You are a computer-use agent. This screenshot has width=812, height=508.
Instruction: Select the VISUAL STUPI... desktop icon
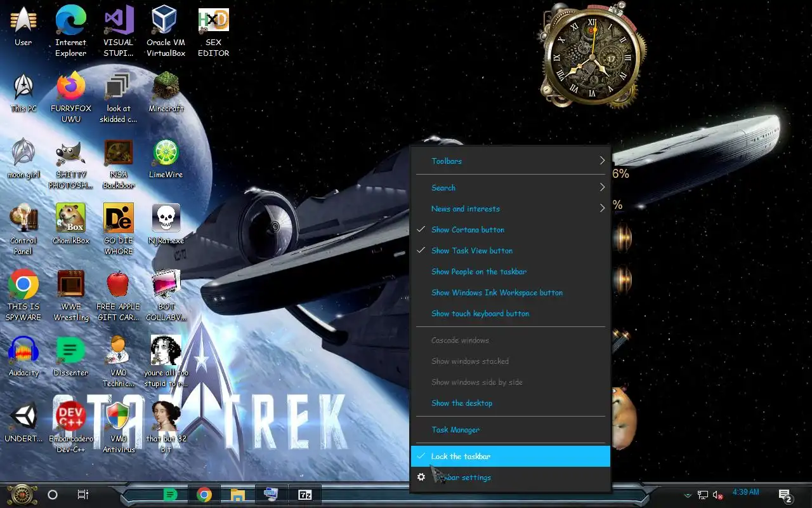point(119,32)
